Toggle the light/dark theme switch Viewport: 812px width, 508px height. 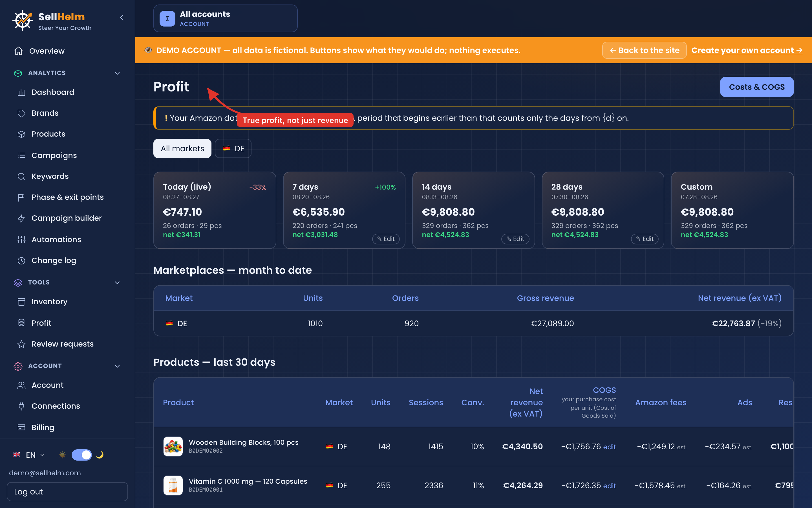tap(81, 455)
